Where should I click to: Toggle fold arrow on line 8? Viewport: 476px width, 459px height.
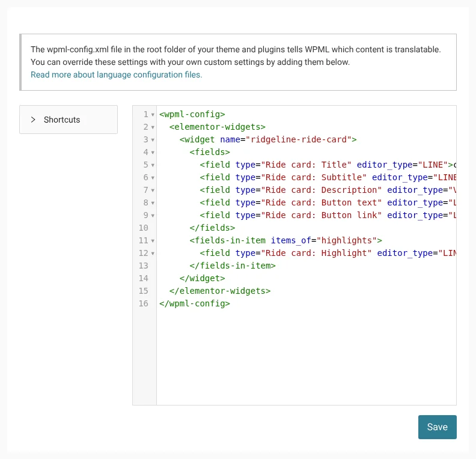(x=153, y=203)
